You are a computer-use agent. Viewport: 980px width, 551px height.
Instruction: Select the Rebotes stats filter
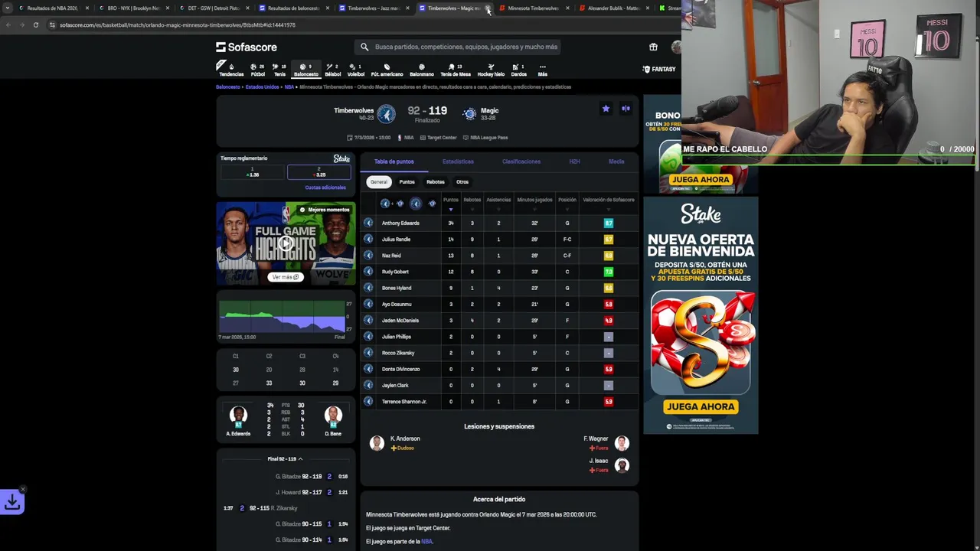click(x=435, y=182)
